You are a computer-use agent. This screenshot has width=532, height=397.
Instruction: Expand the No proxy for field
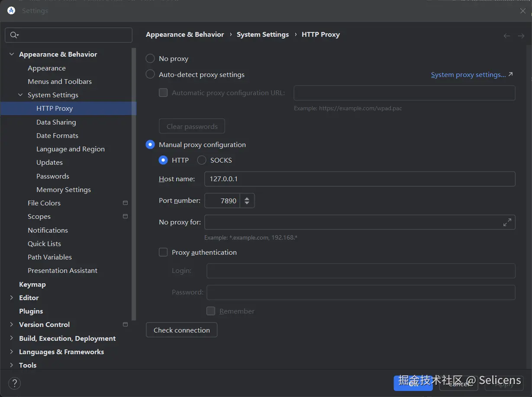pyautogui.click(x=507, y=222)
